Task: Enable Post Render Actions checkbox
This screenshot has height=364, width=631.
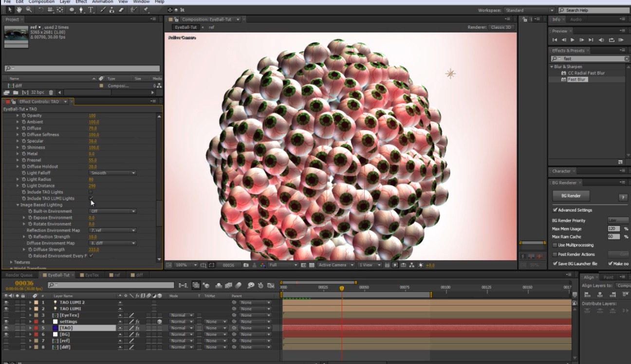Action: point(555,255)
